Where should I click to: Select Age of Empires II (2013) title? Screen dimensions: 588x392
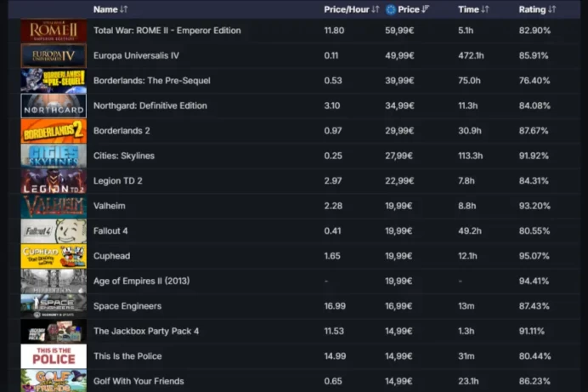[141, 281]
